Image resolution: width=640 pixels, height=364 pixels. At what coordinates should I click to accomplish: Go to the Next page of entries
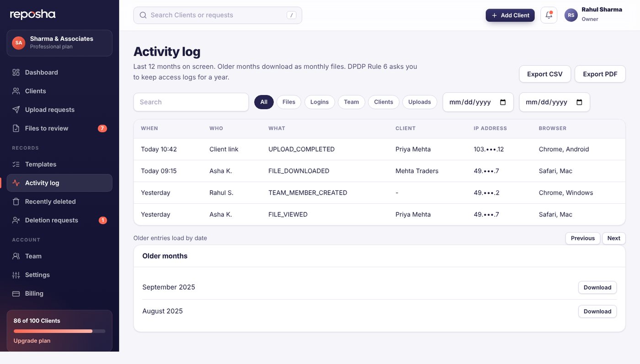pos(614,238)
